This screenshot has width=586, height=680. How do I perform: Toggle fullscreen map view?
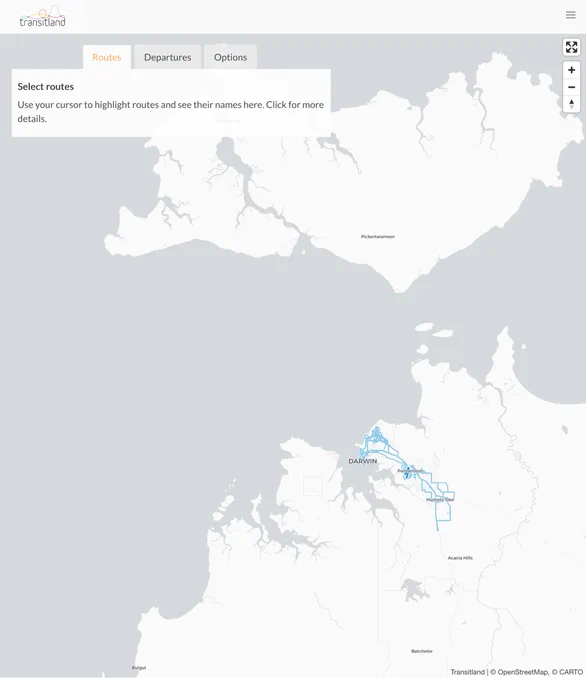571,47
